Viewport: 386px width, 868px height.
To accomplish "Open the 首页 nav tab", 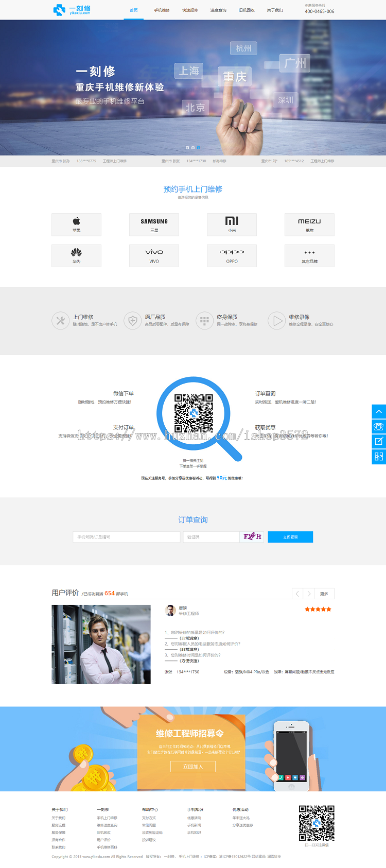I will pos(134,10).
